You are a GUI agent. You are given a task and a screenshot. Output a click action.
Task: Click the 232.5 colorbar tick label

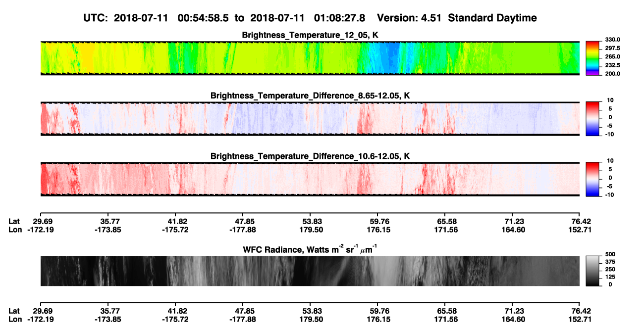point(613,65)
